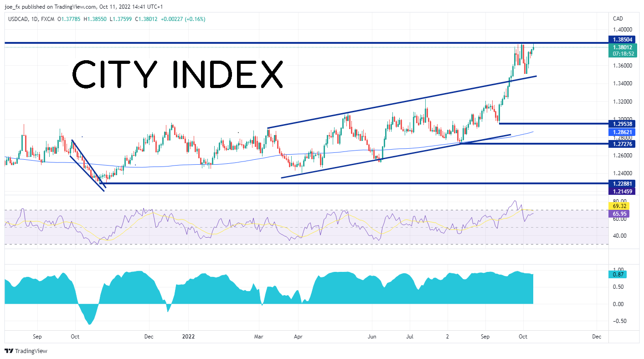Screen dimensions: 644x359
Task: Select the 1.40000 price scale tick
Action: 621,29
